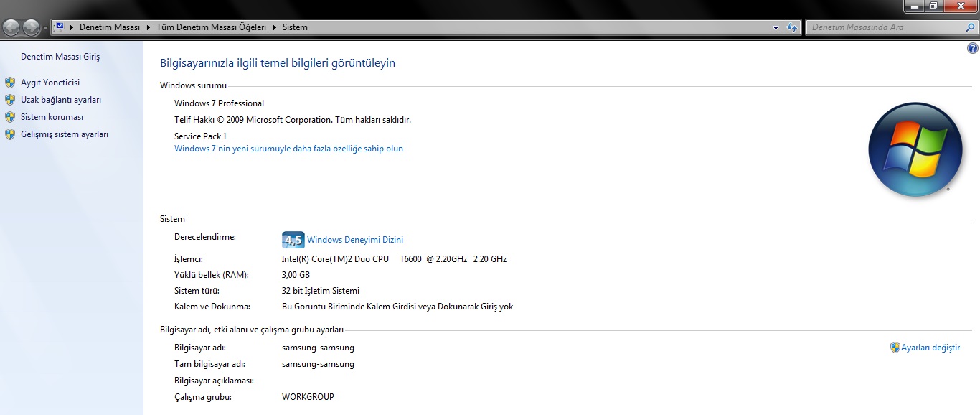Viewport: 980px width, 415px height.
Task: Click the refresh button beside address bar
Action: [x=792, y=27]
